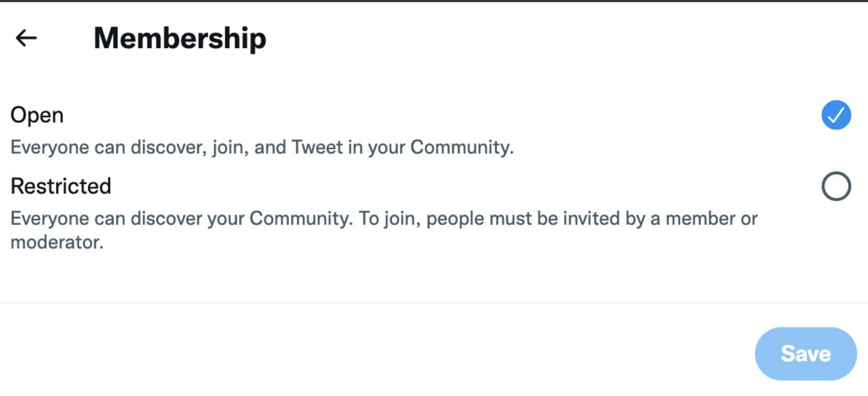Click "Everyone" at start of Open description
This screenshot has width=868, height=396.
(49, 147)
